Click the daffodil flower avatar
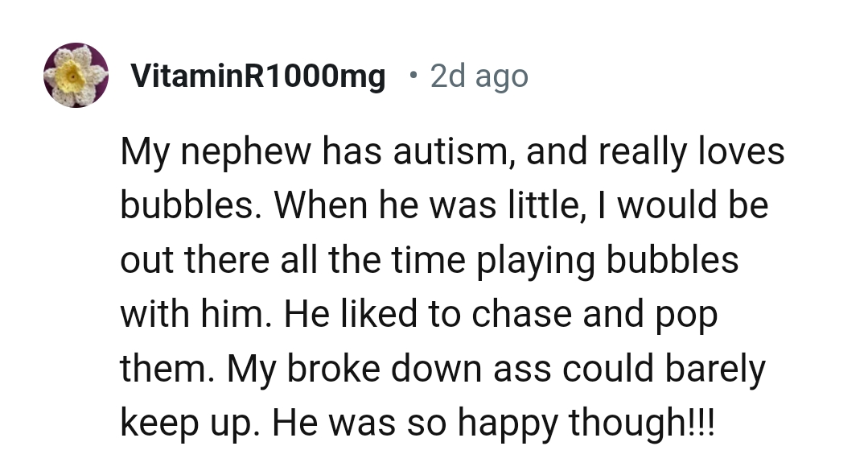The height and width of the screenshot is (471, 868). pos(76,76)
